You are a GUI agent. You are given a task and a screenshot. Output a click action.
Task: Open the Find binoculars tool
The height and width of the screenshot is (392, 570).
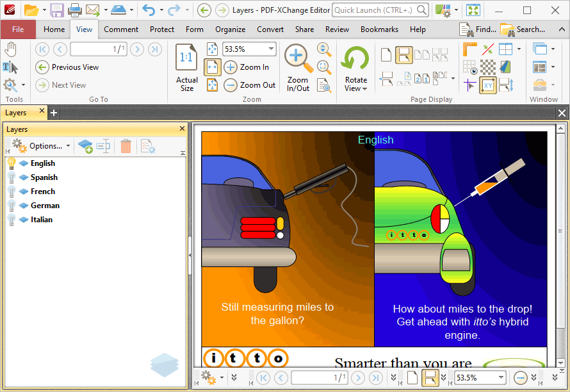(x=477, y=29)
